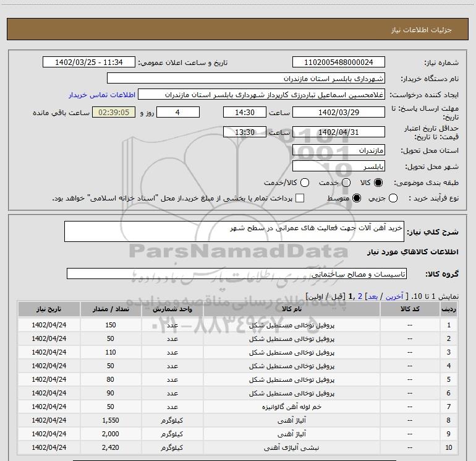Click quantity 2,420 in row 10

111,447
